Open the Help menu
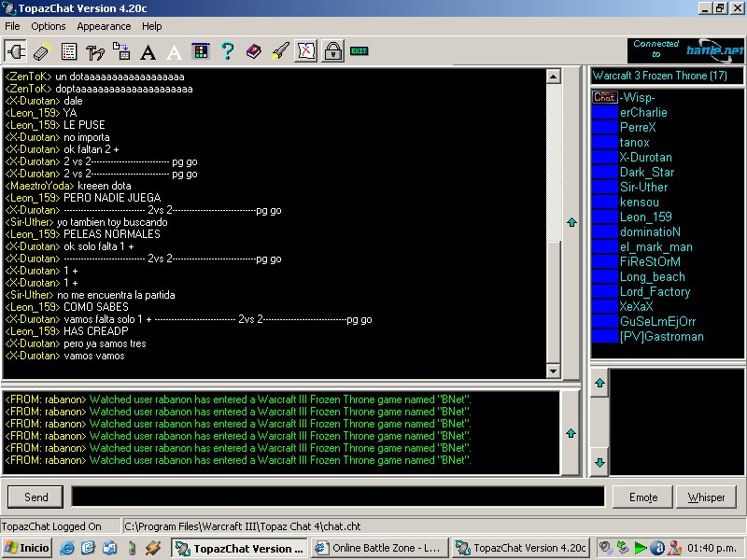Screen dimensions: 747x560 coord(152,26)
